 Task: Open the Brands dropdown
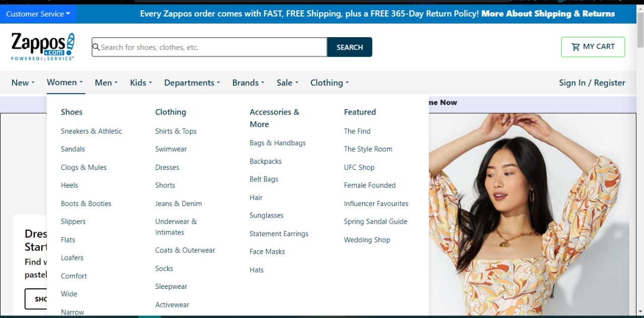coord(248,82)
